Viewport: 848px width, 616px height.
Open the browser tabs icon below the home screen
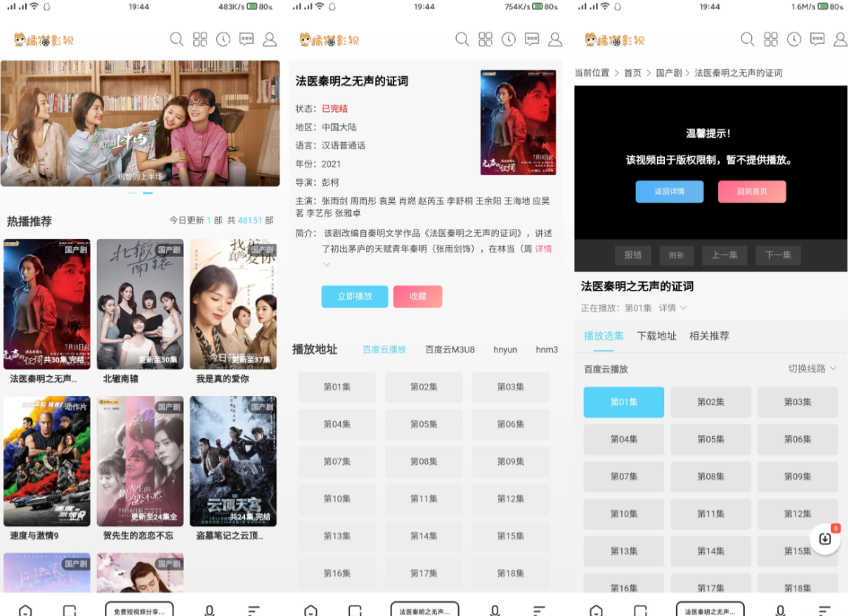point(70,611)
